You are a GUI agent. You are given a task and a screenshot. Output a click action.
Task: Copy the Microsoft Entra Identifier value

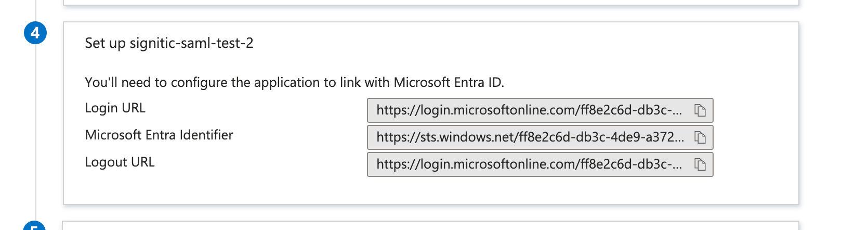tap(700, 137)
